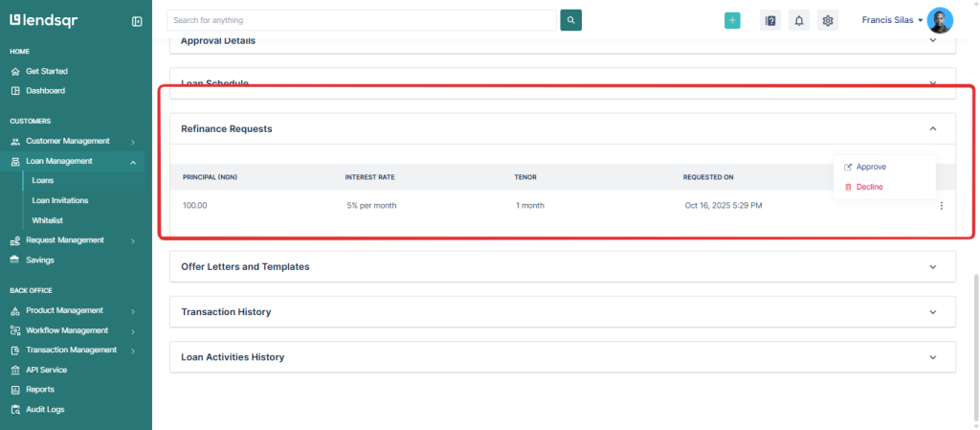Click the green search button
The height and width of the screenshot is (430, 980).
point(570,20)
